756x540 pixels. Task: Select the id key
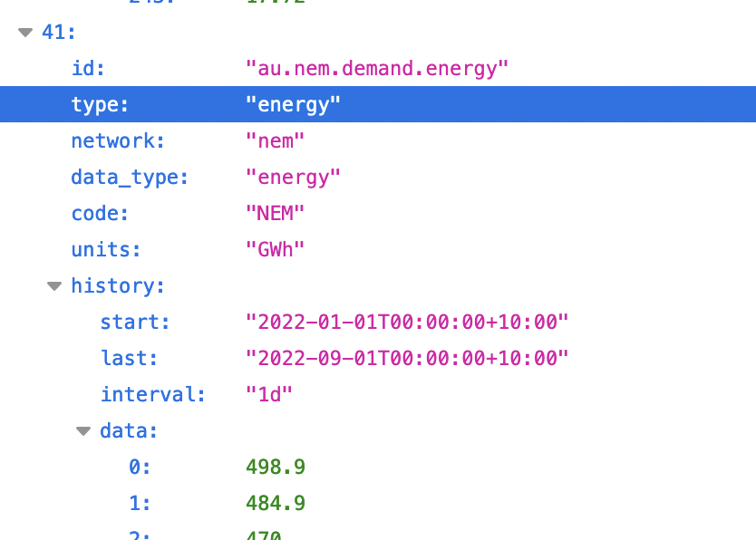(x=82, y=68)
